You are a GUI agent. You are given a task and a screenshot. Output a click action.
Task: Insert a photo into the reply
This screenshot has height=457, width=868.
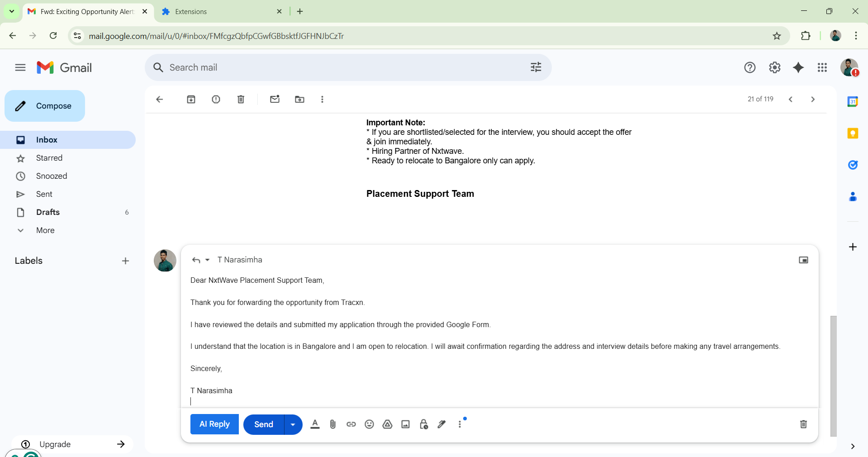click(405, 424)
